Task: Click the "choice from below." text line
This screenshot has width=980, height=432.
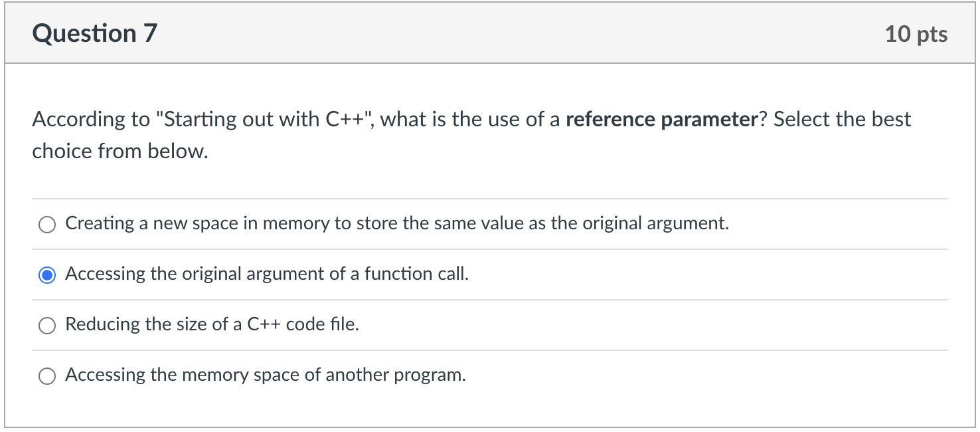Action: (x=120, y=151)
